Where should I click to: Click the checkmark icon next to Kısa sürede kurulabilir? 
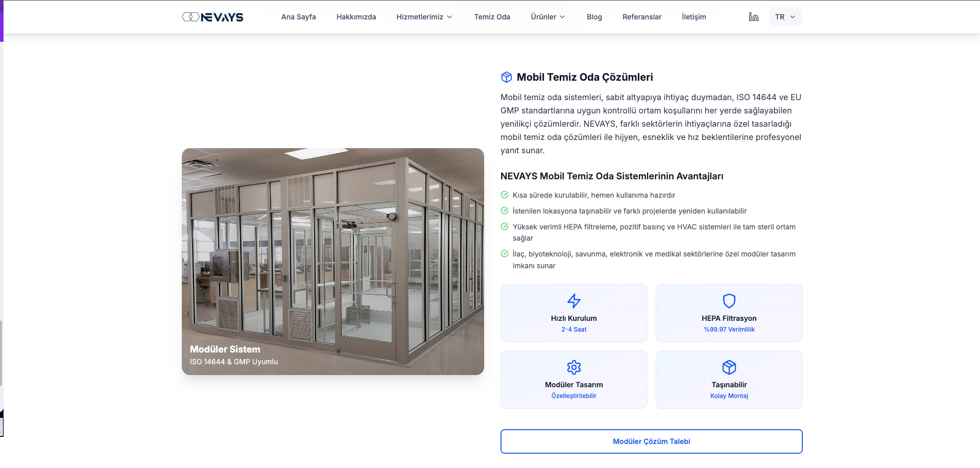click(x=505, y=195)
